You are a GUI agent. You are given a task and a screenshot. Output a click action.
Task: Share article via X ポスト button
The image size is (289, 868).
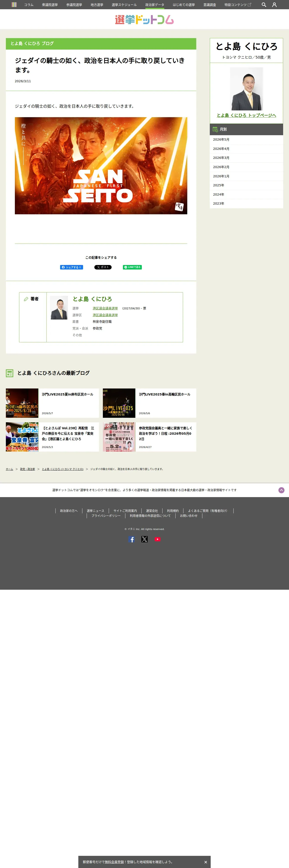[103, 267]
